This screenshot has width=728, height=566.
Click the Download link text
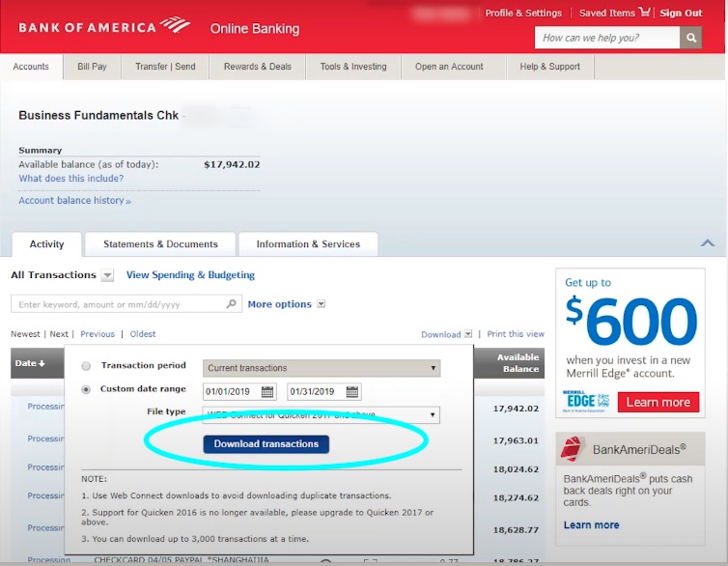pyautogui.click(x=440, y=334)
